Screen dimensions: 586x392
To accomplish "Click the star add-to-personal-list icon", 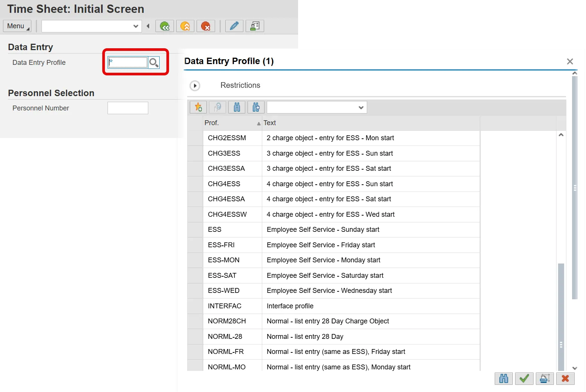I will pos(198,107).
